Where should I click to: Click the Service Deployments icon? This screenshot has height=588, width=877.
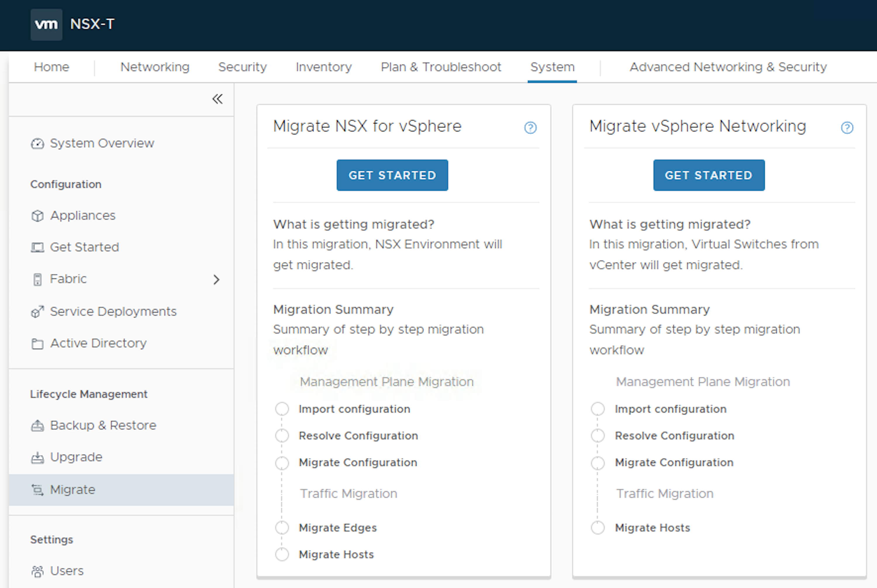[x=37, y=311]
